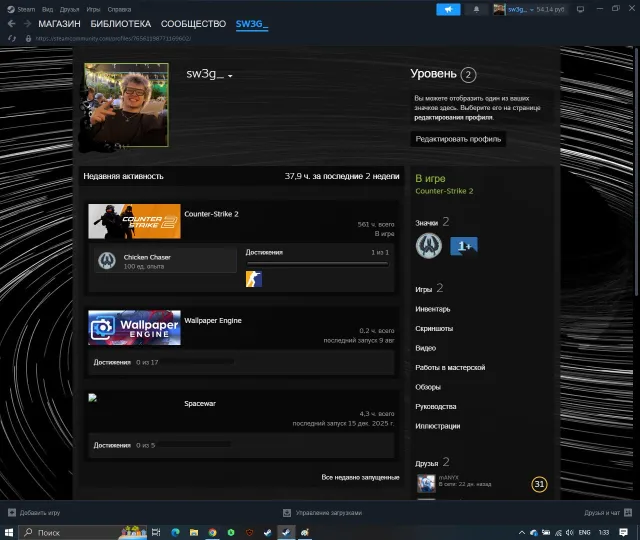
Task: Go back with the left arrow
Action: (x=11, y=24)
